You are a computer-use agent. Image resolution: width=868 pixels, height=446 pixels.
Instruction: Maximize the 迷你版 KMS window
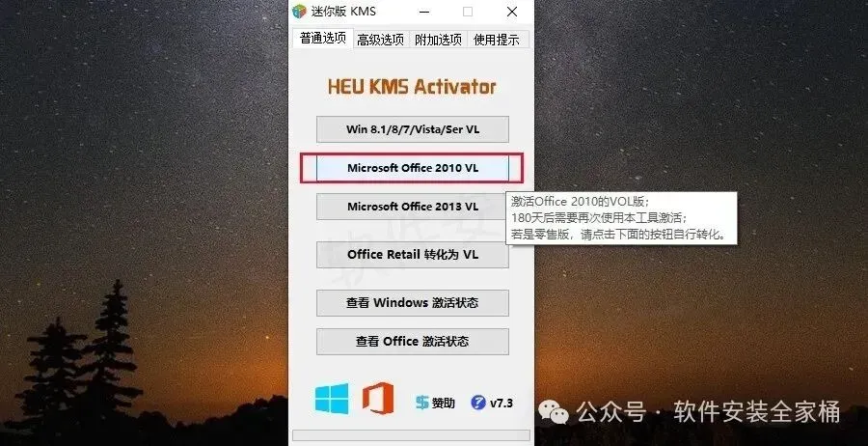pyautogui.click(x=468, y=12)
